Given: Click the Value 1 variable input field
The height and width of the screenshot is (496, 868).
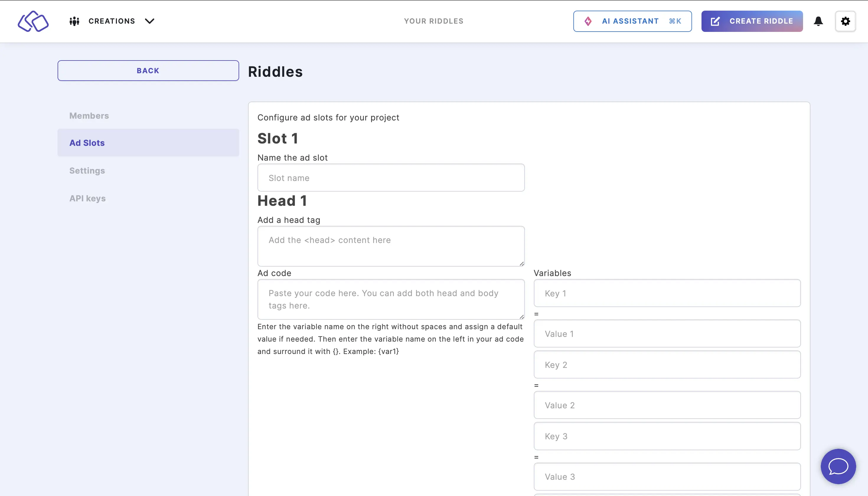Looking at the screenshot, I should (x=667, y=333).
